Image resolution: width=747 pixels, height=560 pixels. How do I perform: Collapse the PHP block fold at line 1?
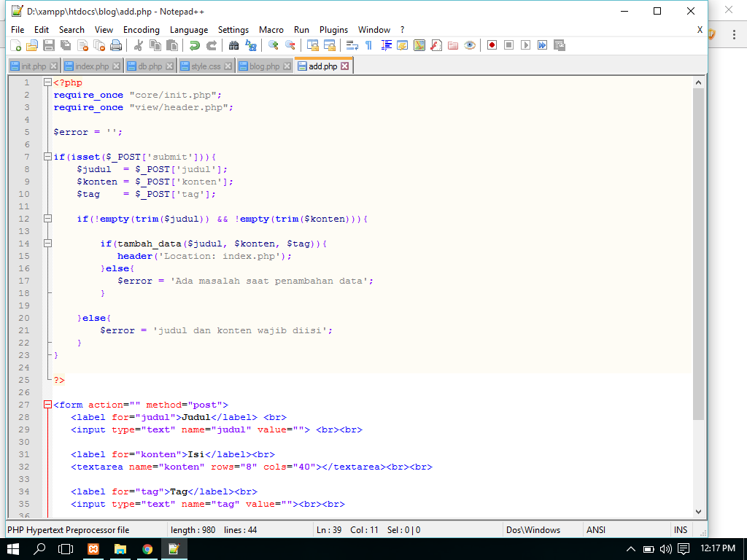click(x=47, y=82)
